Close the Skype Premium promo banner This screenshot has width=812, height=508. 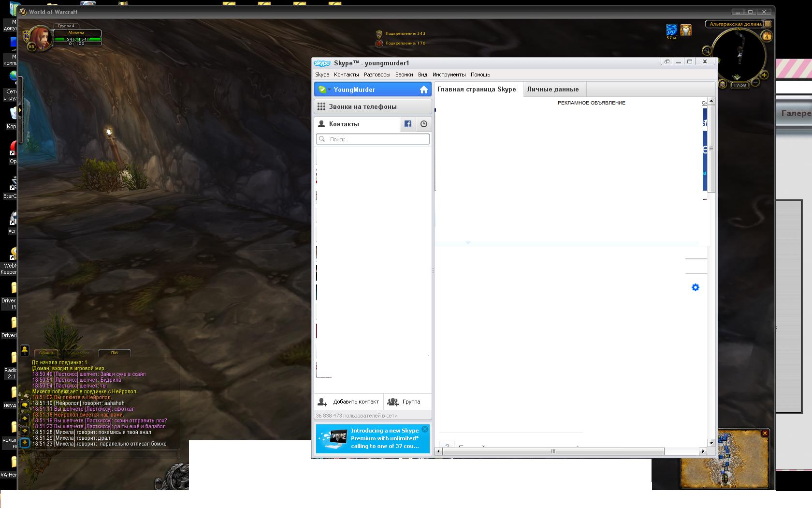[x=425, y=429]
